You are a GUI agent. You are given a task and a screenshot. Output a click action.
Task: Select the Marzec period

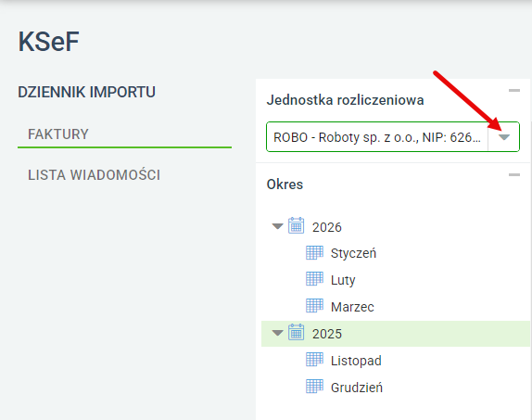click(x=352, y=307)
